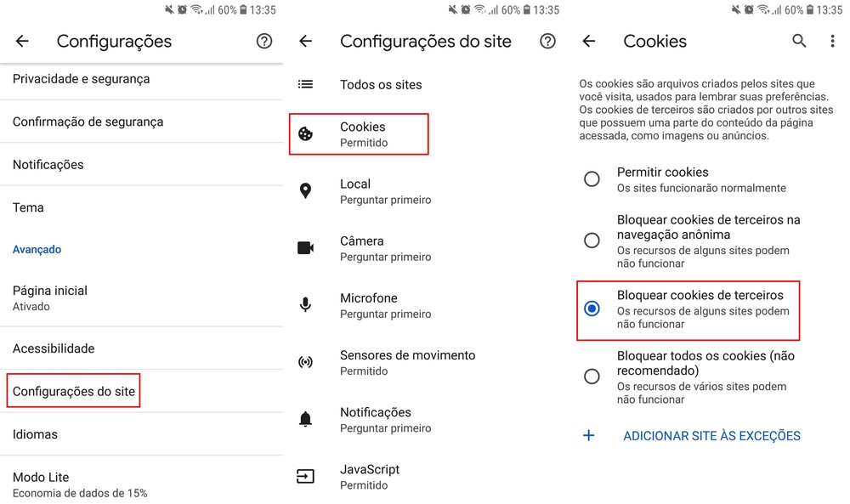
Task: Tap ADICIONAR SITE ÀS EXCEÇÕES link
Action: coord(711,436)
